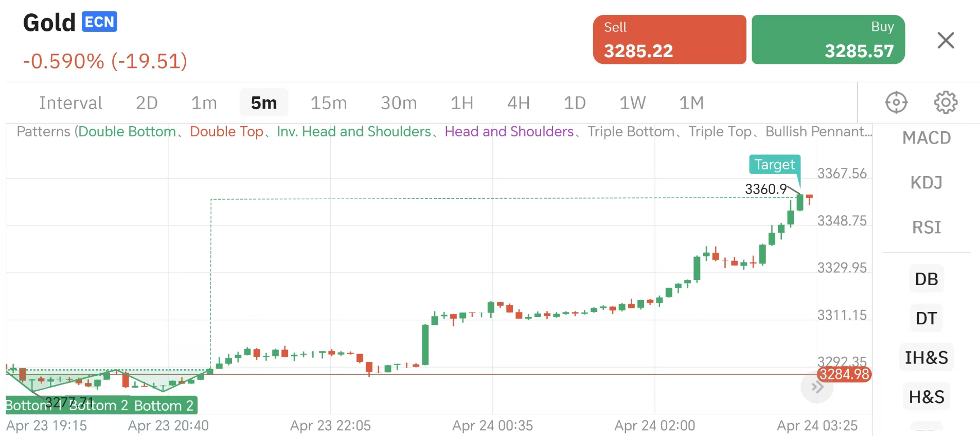The width and height of the screenshot is (980, 436).
Task: Click the ECN badge next to Gold
Action: (x=99, y=22)
